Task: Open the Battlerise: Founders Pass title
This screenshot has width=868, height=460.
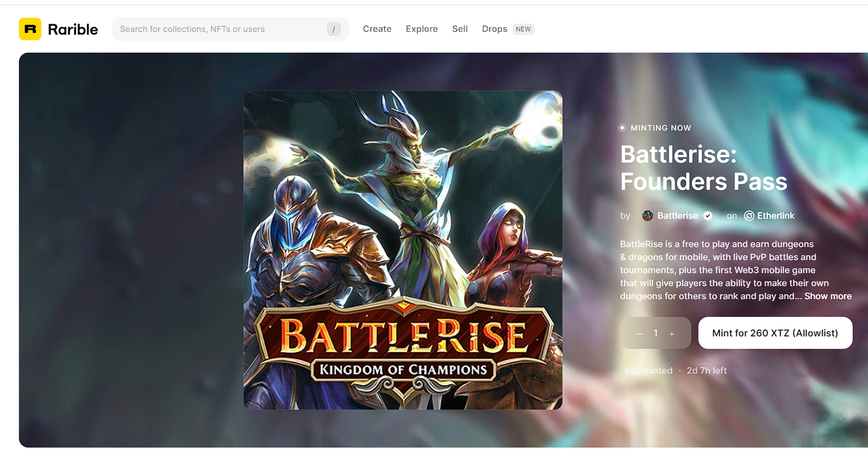Action: 703,168
